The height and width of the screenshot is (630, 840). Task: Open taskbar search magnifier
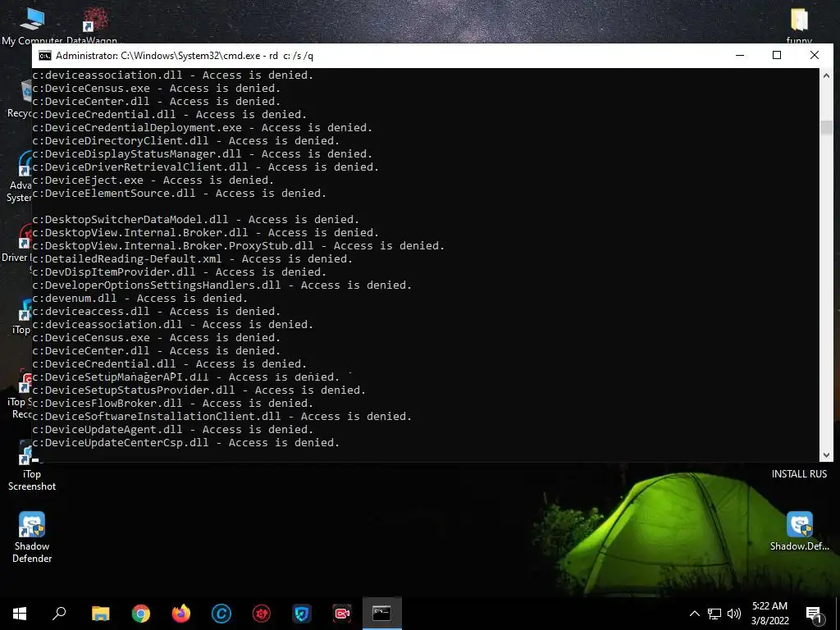59,614
